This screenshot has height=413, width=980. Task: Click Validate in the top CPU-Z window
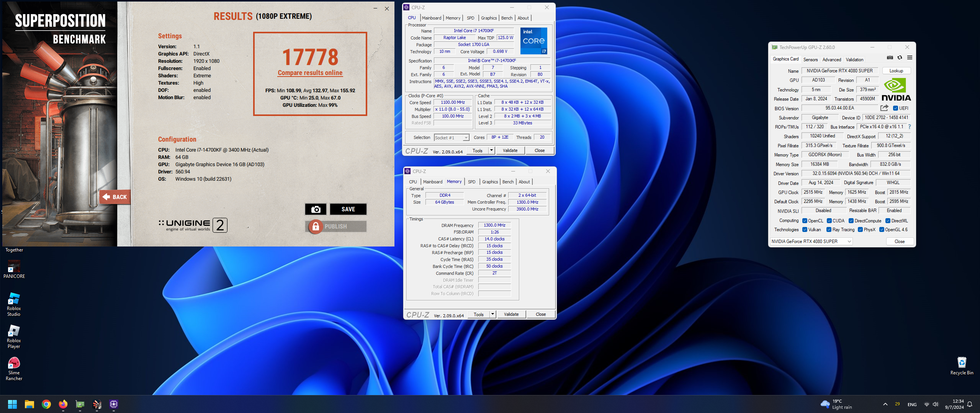[510, 150]
